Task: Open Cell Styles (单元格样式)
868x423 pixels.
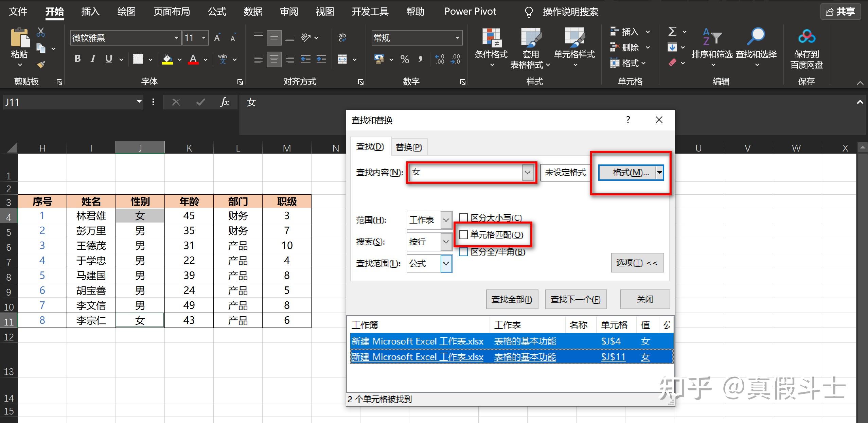Action: tap(574, 48)
